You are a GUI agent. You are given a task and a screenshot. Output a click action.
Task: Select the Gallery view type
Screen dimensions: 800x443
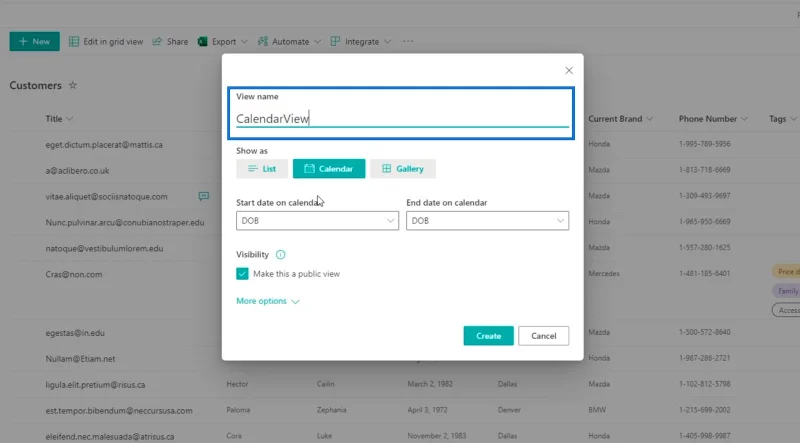click(x=403, y=169)
